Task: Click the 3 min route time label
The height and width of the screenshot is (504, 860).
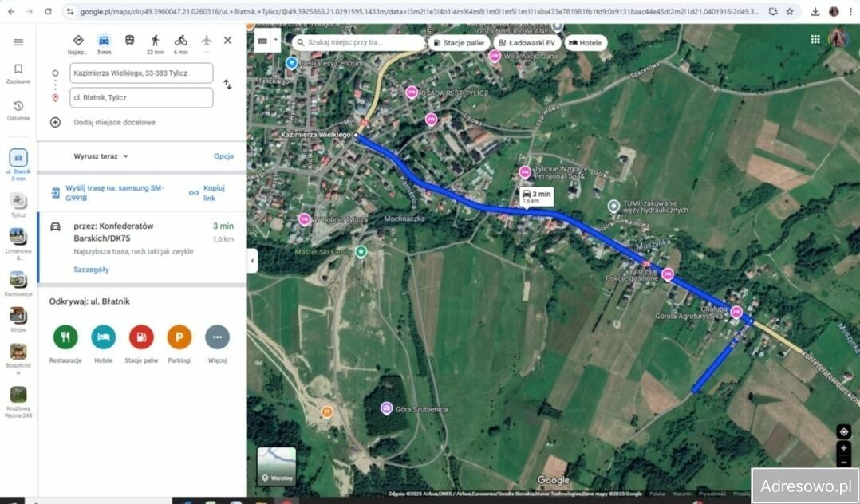Action: tap(536, 196)
